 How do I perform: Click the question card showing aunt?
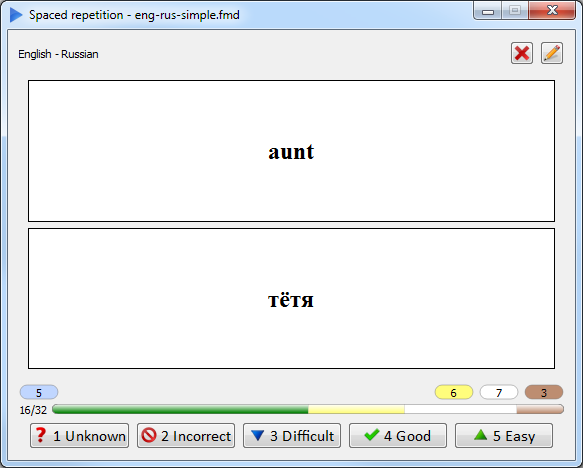coord(292,151)
